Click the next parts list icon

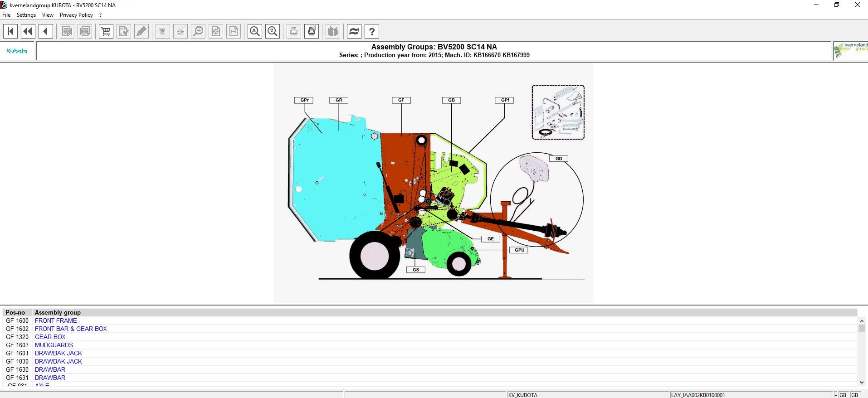pos(85,31)
